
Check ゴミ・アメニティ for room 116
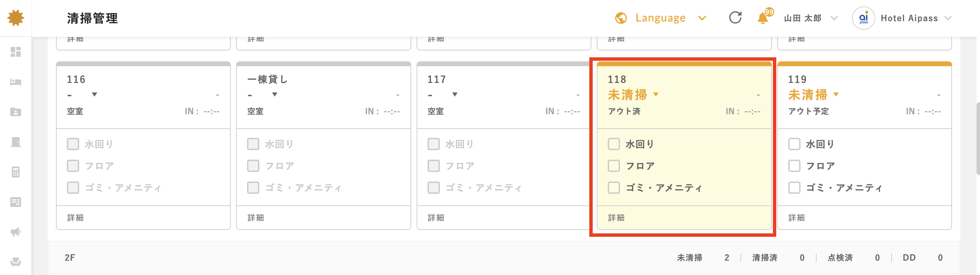(73, 188)
